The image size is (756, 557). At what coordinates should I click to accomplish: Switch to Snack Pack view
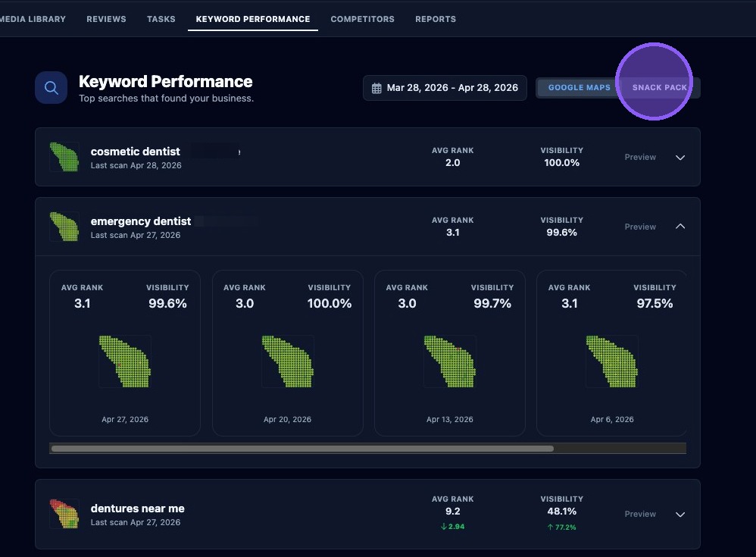(660, 88)
